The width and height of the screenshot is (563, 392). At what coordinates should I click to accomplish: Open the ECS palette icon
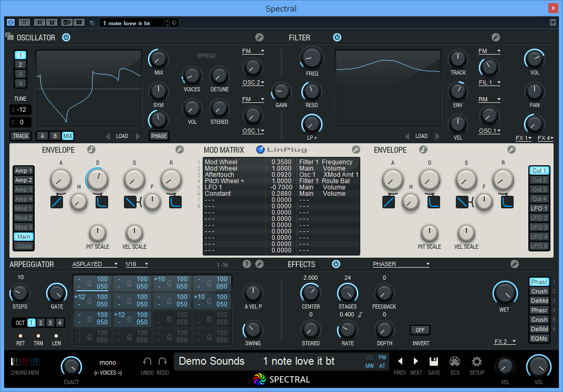pos(455,361)
